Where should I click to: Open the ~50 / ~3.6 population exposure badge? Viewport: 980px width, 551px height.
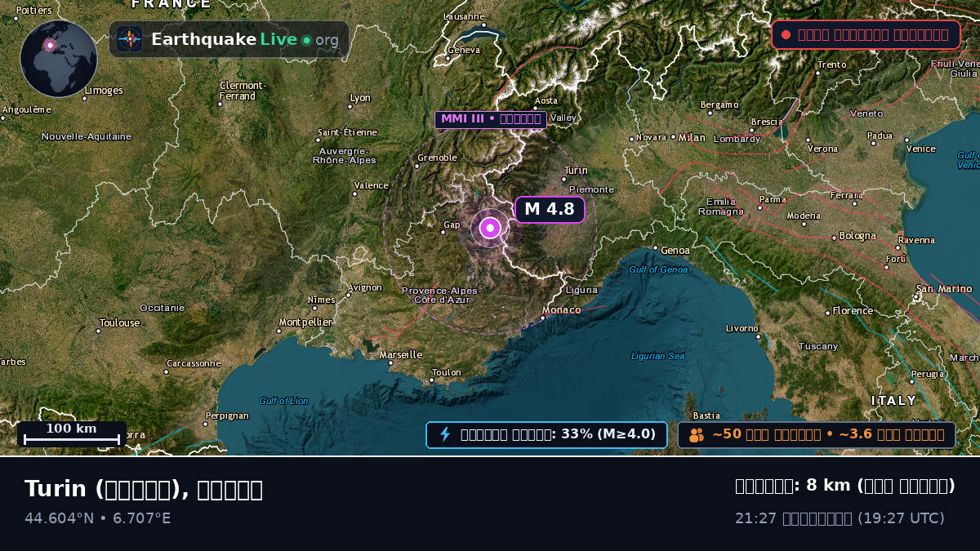(817, 434)
